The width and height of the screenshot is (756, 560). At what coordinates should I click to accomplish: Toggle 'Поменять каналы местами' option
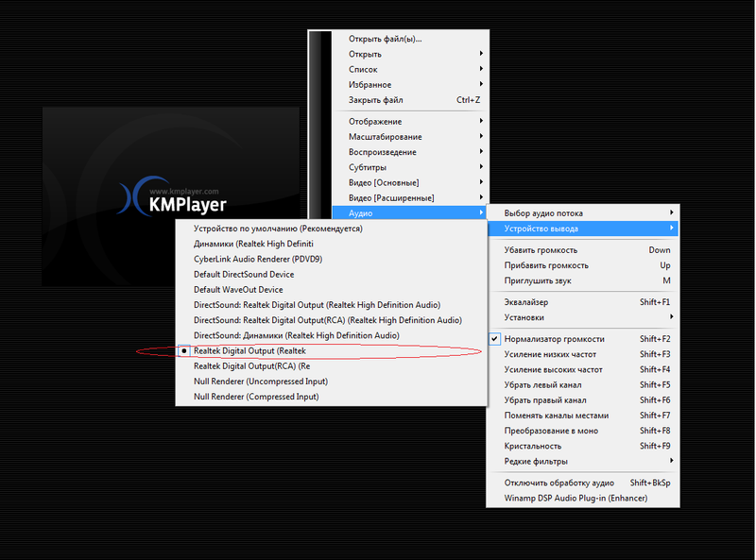[583, 416]
